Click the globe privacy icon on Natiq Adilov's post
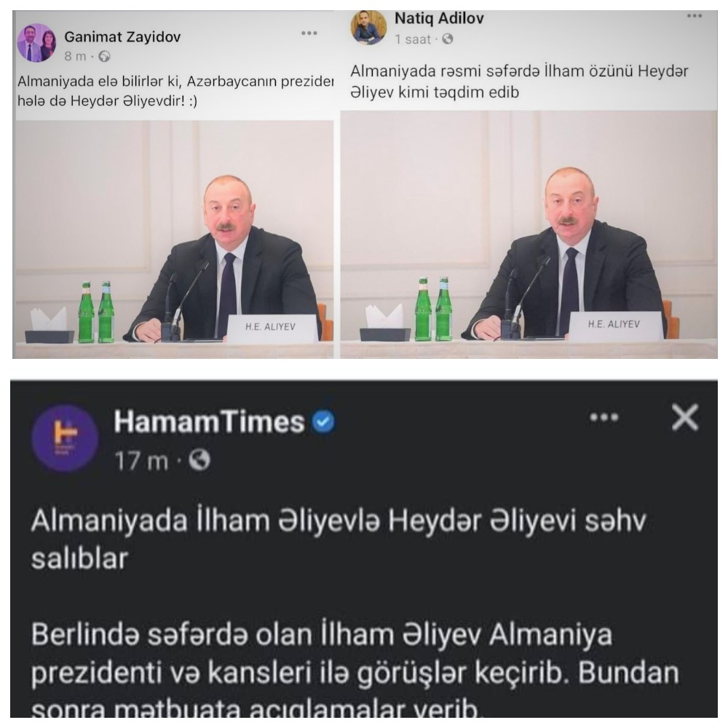Image resolution: width=728 pixels, height=728 pixels. point(448,39)
